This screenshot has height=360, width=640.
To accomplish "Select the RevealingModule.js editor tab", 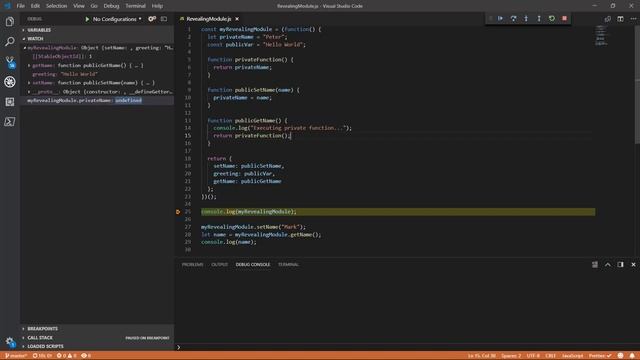I will pyautogui.click(x=209, y=19).
